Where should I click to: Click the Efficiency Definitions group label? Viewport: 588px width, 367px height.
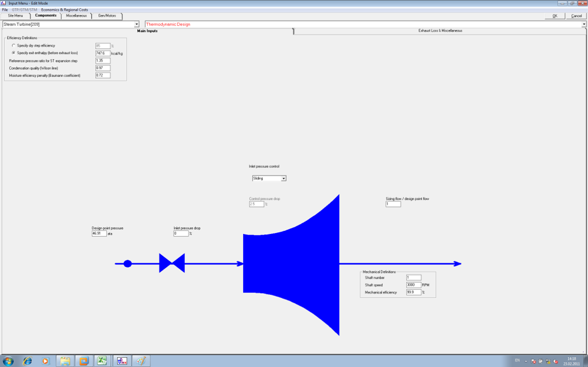(22, 38)
